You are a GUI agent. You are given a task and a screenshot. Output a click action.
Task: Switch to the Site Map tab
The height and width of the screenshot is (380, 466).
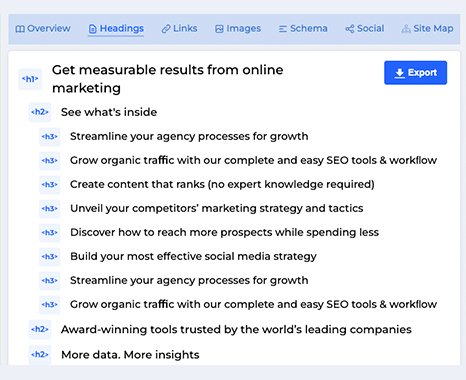tap(427, 29)
